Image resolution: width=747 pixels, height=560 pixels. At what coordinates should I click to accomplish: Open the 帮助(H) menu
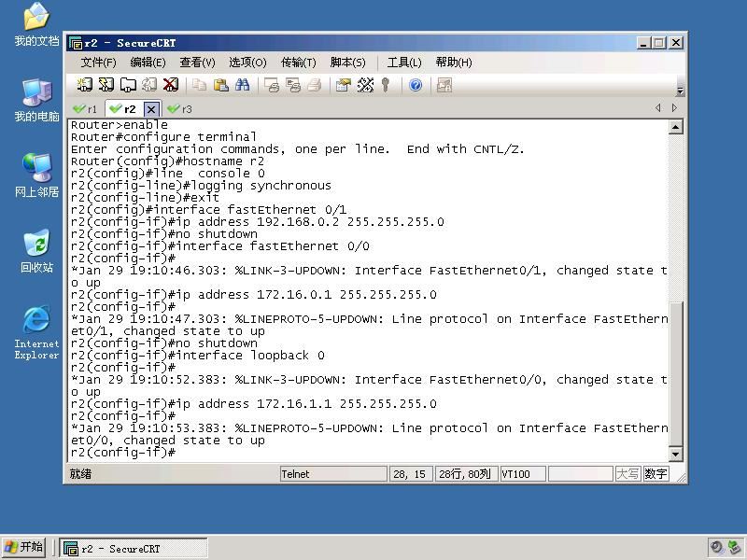coord(454,63)
